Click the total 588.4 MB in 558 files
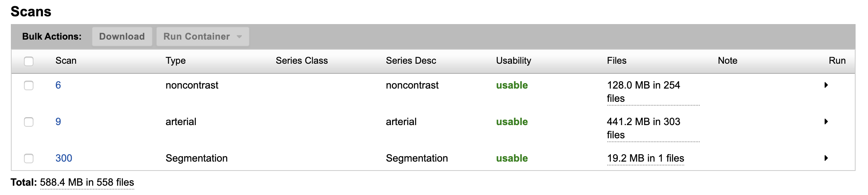 click(87, 182)
